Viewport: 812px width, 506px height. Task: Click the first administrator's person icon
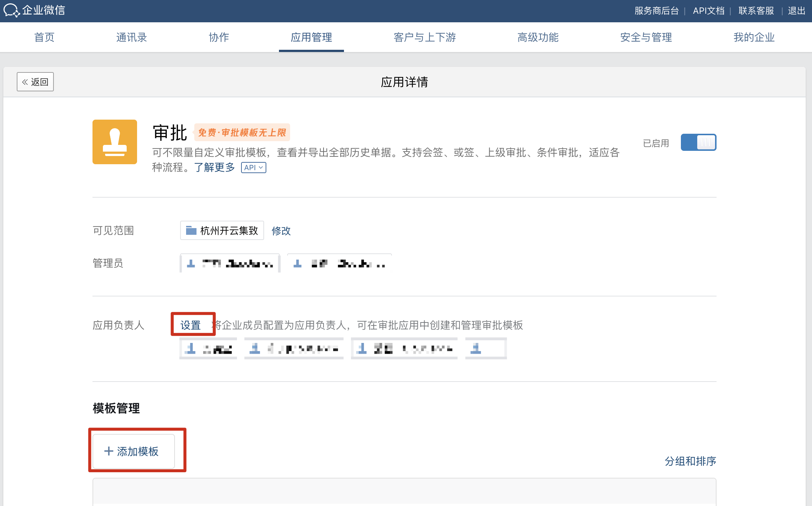point(191,264)
